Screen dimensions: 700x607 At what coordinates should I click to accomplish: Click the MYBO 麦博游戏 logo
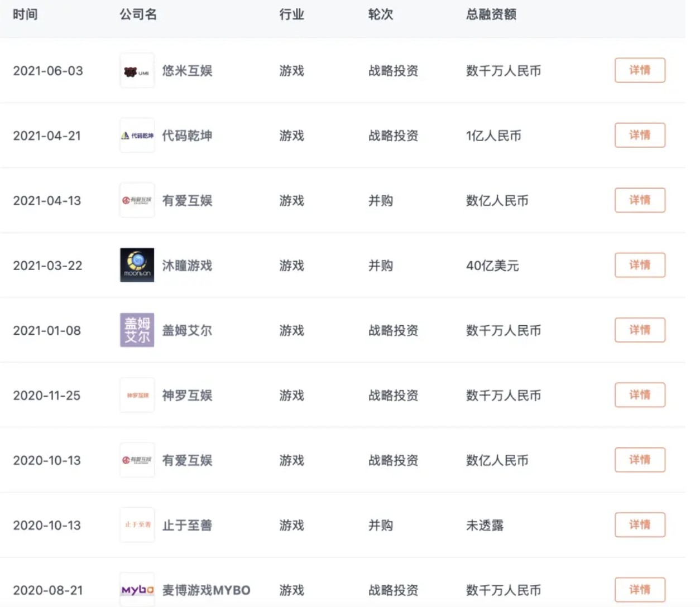(137, 590)
